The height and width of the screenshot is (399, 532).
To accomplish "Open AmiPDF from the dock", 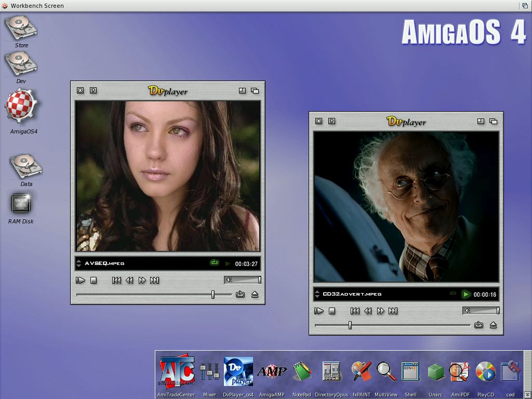I will 460,371.
